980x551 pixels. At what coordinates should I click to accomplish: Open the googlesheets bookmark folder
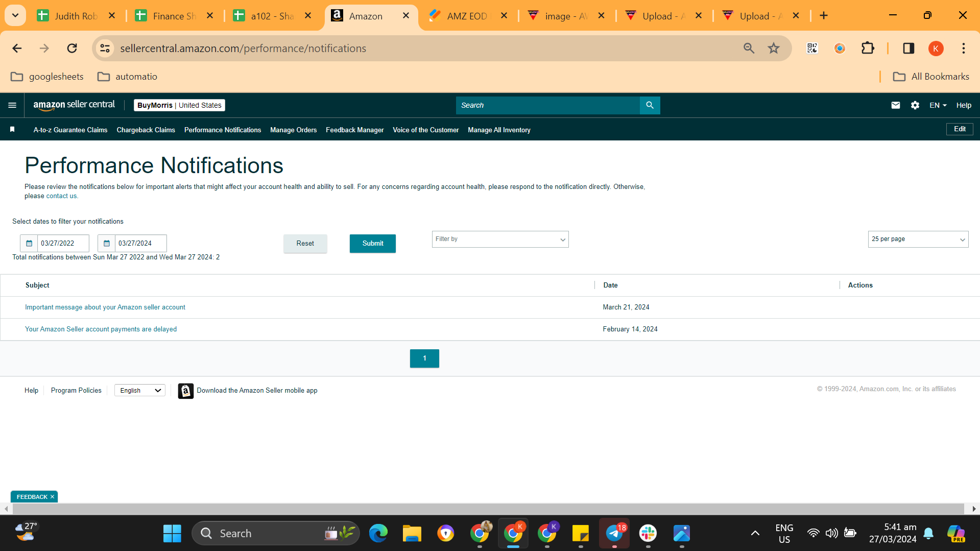coord(47,77)
